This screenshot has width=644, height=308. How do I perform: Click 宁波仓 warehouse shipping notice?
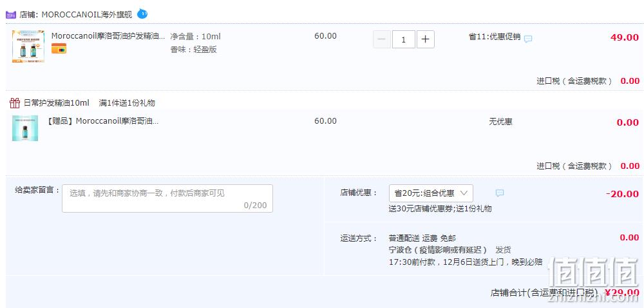pyautogui.click(x=438, y=250)
